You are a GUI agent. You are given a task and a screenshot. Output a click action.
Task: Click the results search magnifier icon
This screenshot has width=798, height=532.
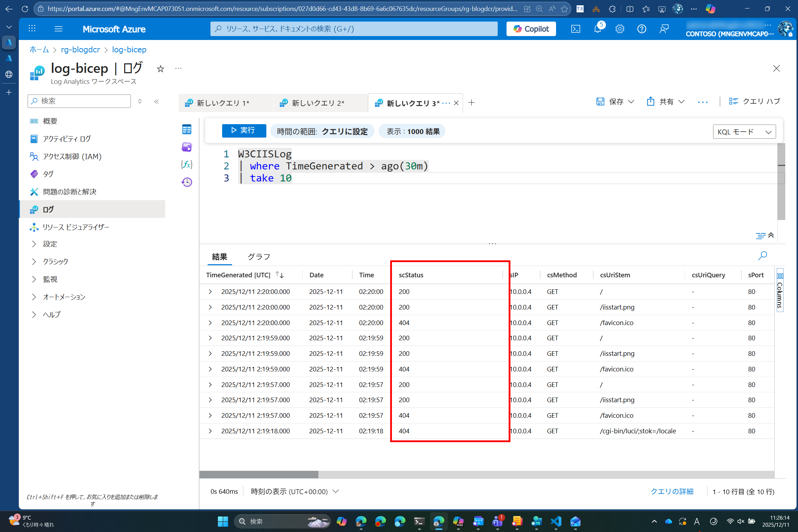762,255
